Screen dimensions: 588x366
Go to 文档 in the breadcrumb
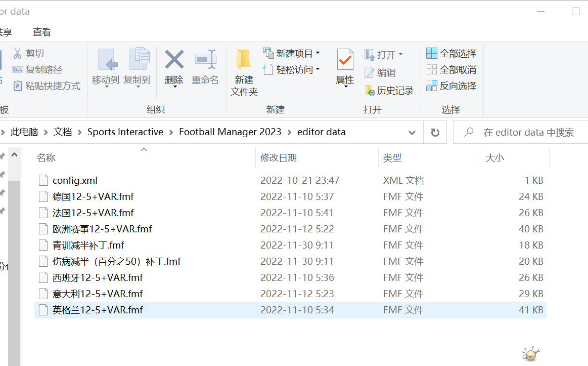(x=63, y=132)
